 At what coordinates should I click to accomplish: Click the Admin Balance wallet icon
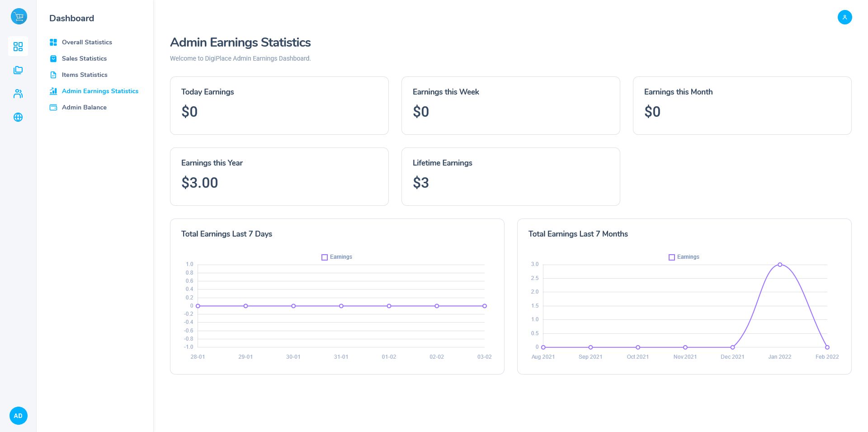point(53,107)
